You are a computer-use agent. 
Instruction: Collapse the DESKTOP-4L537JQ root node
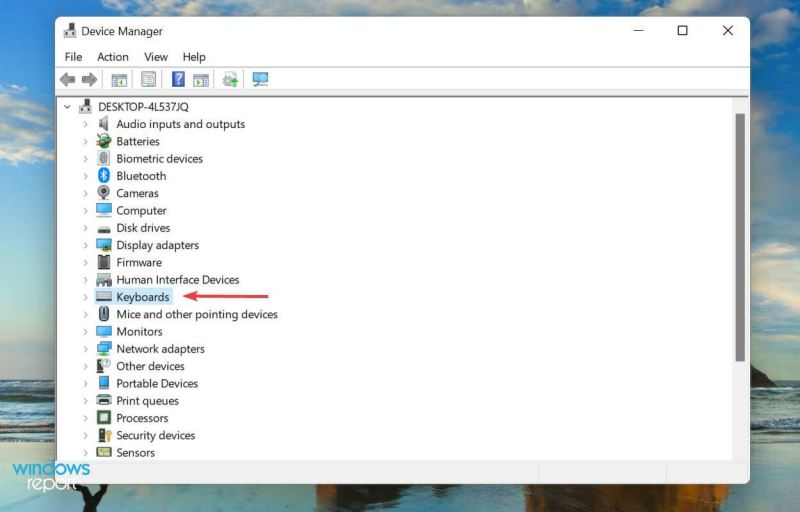pyautogui.click(x=67, y=107)
